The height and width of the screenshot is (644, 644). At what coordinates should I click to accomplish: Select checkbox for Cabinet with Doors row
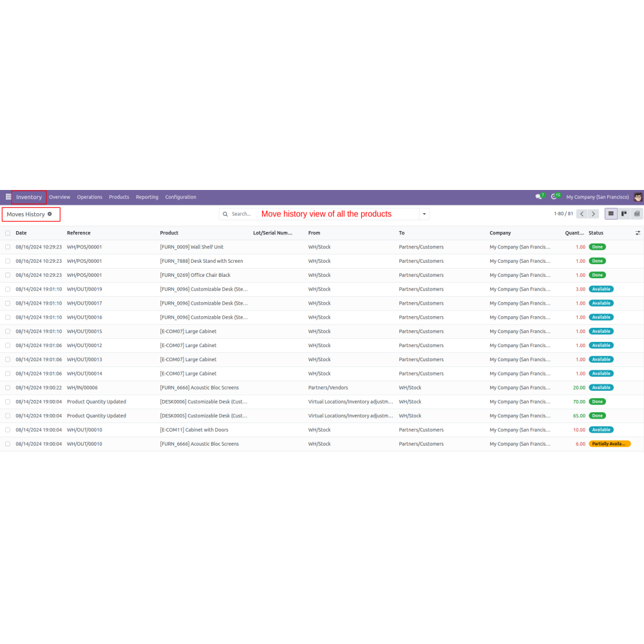[x=8, y=430]
